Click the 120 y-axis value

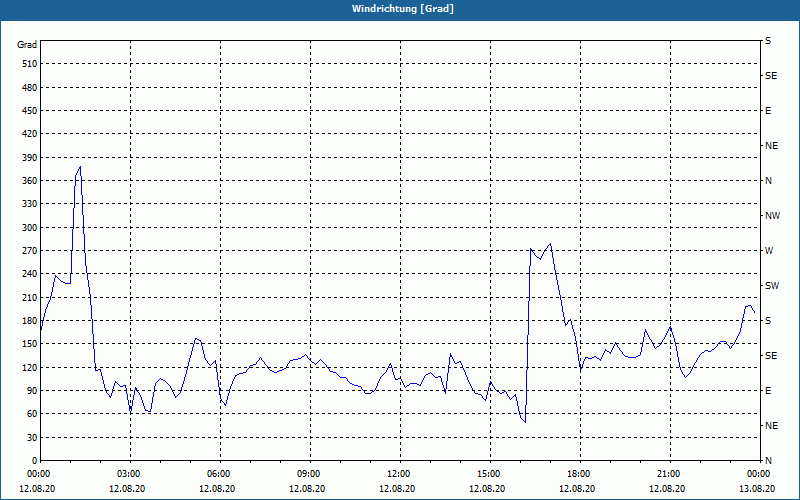click(x=30, y=367)
